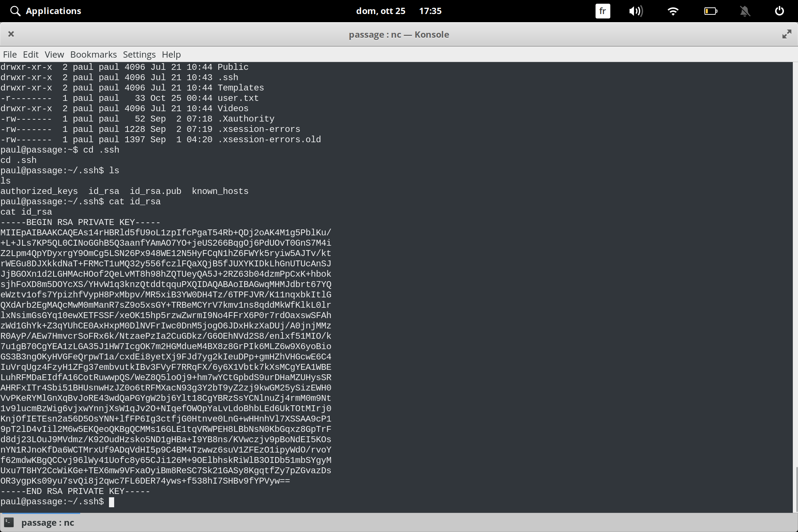798x532 pixels.
Task: Click the terminal icon on passage tab
Action: pos(8,522)
